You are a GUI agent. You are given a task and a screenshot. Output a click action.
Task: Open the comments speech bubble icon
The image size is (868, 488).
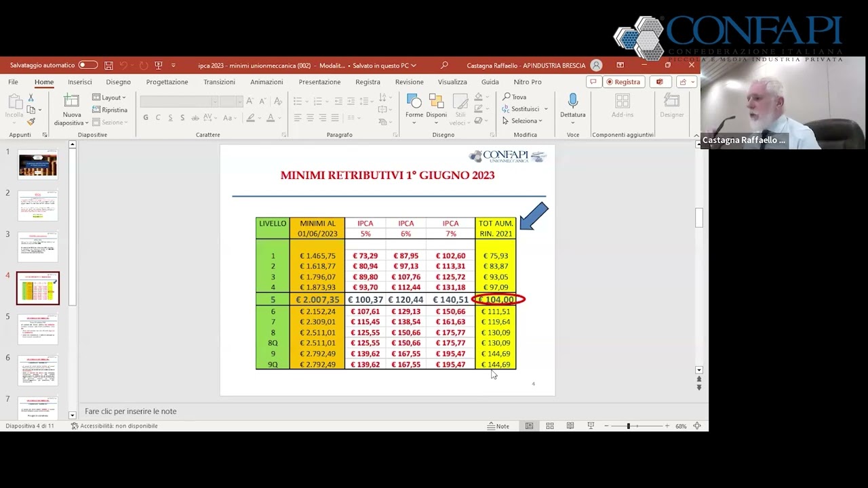tap(593, 82)
